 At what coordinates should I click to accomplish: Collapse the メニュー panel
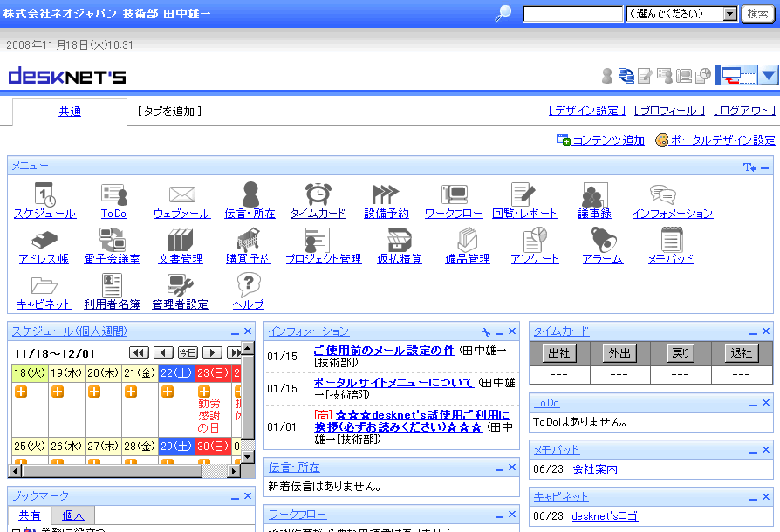(764, 167)
